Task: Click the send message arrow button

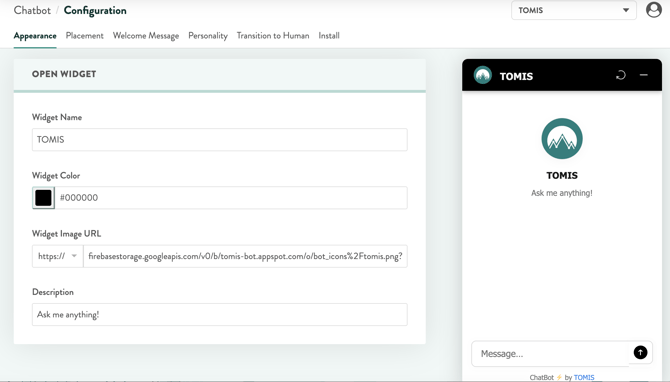Action: tap(640, 353)
